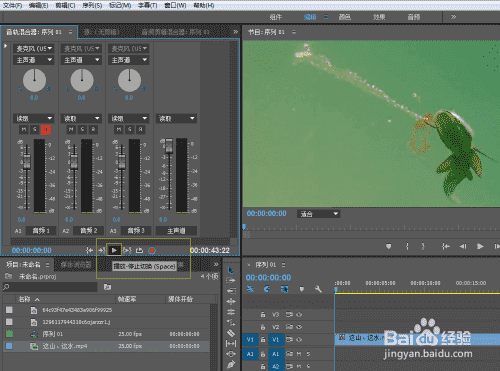Toggle nest sequence insert mode icon
Viewport: 500px width, 371px height.
tap(250, 289)
